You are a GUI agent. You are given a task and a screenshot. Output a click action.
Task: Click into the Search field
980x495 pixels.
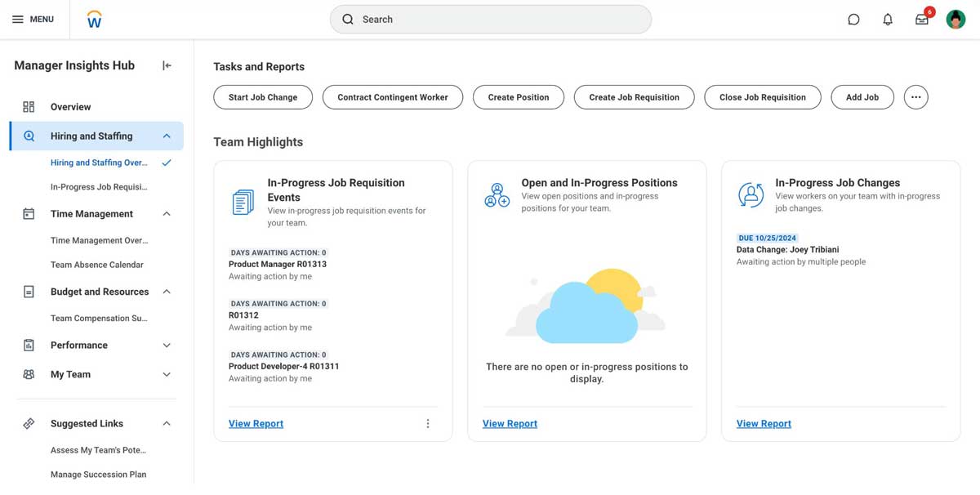490,20
